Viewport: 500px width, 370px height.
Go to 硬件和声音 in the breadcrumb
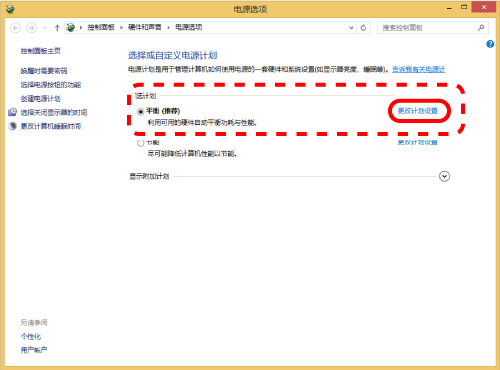point(145,27)
